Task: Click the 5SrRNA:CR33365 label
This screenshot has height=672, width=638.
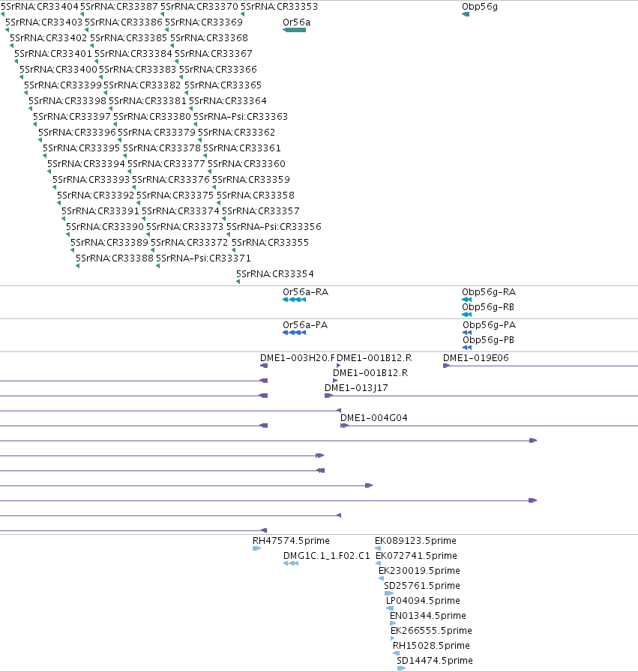Action: pyautogui.click(x=223, y=85)
